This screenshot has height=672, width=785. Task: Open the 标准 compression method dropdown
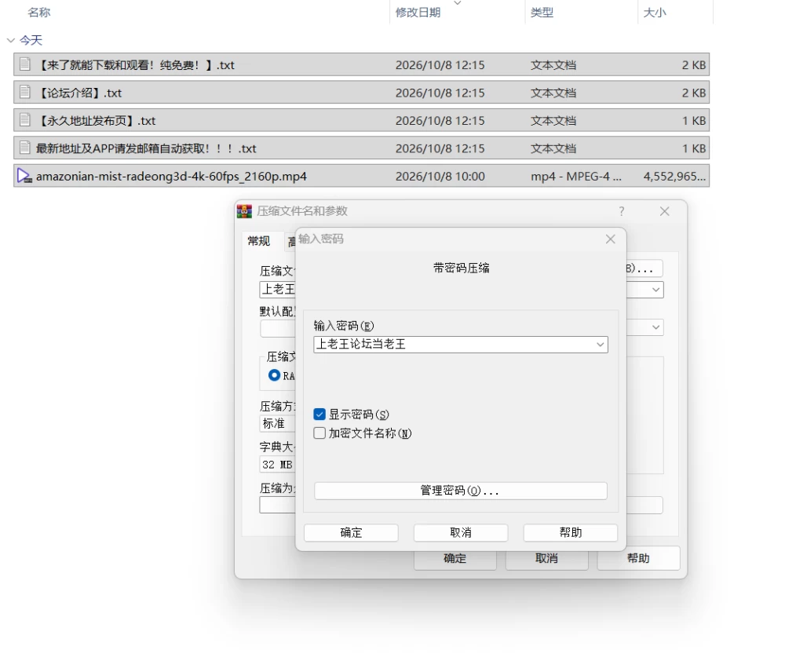pos(277,424)
